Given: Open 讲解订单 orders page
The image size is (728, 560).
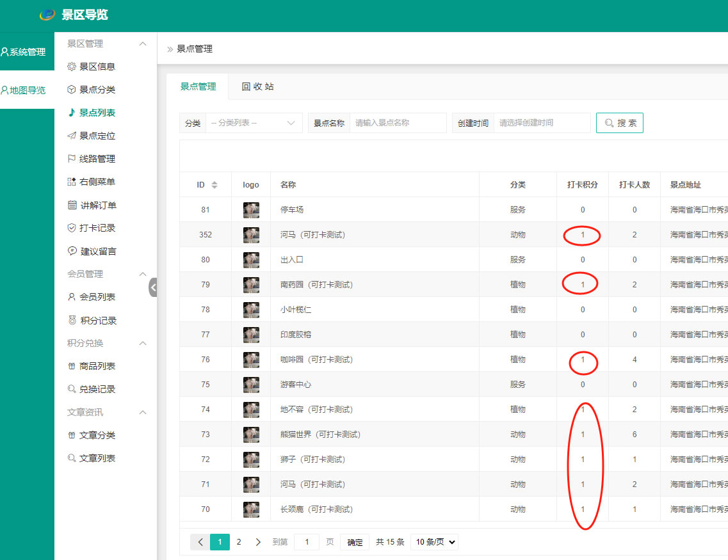Looking at the screenshot, I should tap(97, 205).
